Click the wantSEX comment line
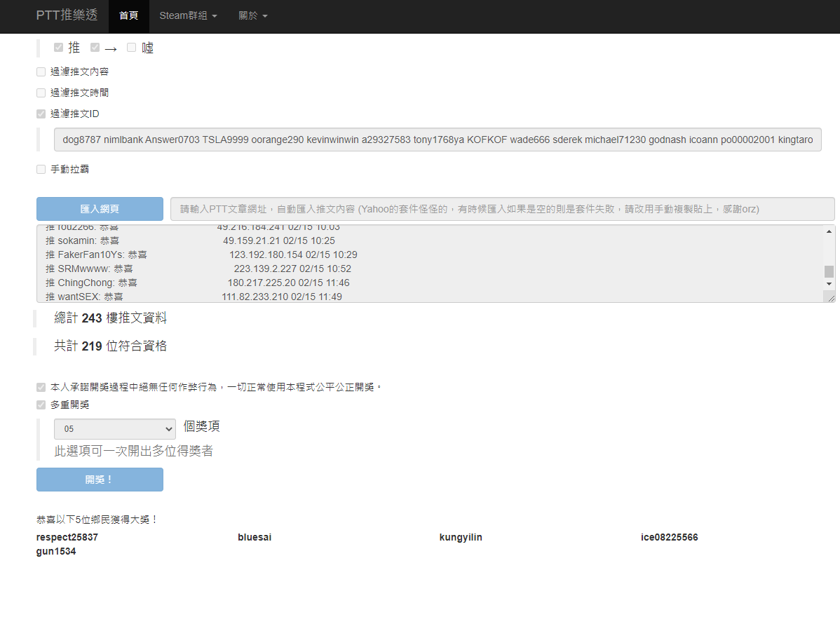This screenshot has height=631, width=840. click(x=194, y=297)
